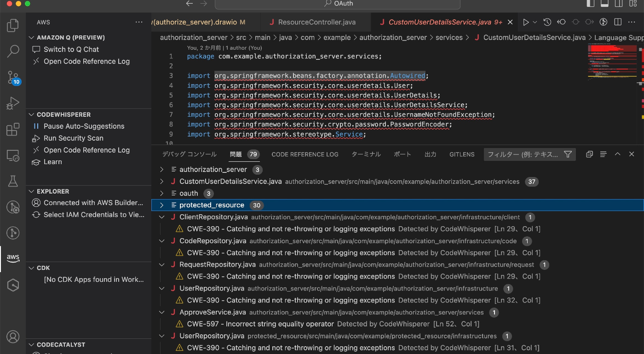The width and height of the screenshot is (644, 354).
Task: Open the Git Graph view icon
Action: click(13, 233)
